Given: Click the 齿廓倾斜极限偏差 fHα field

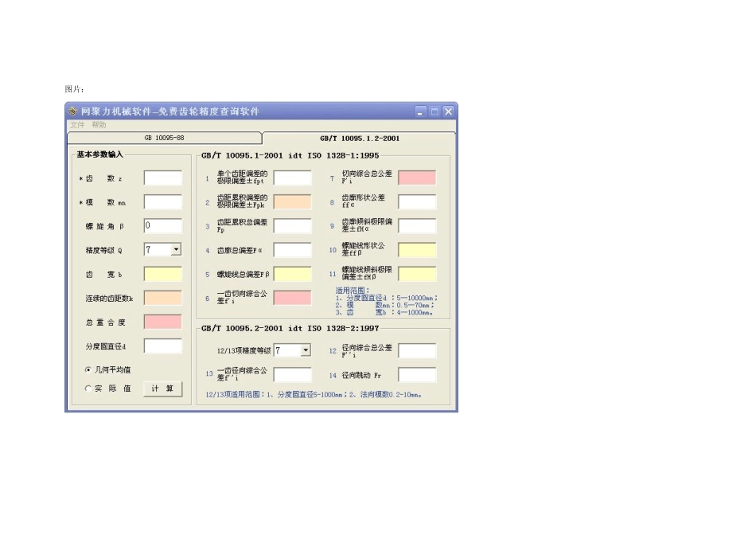Looking at the screenshot, I should tap(417, 226).
